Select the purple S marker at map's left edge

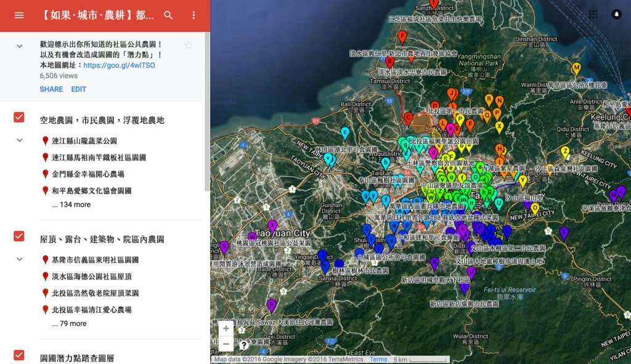click(x=224, y=246)
